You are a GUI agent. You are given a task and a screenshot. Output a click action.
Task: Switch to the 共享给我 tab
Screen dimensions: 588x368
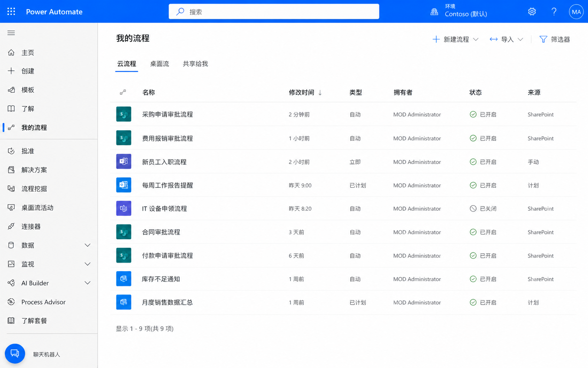coord(195,64)
